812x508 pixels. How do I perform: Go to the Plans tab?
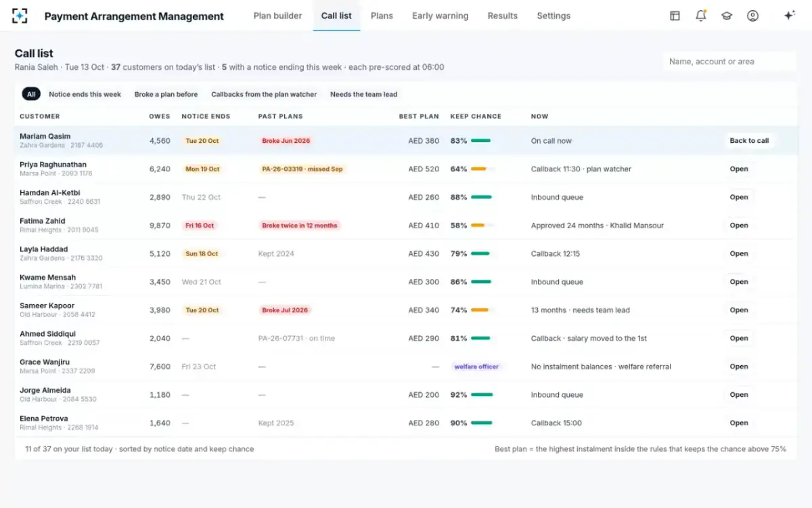pyautogui.click(x=382, y=16)
